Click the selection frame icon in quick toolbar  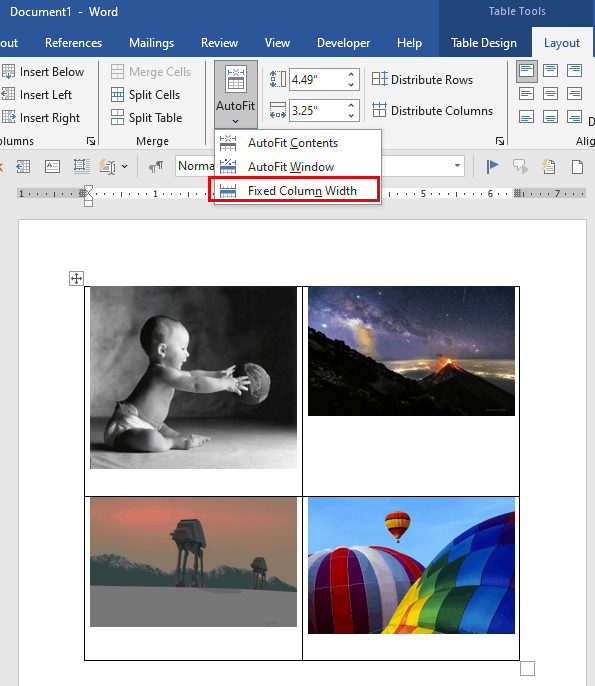coord(81,166)
